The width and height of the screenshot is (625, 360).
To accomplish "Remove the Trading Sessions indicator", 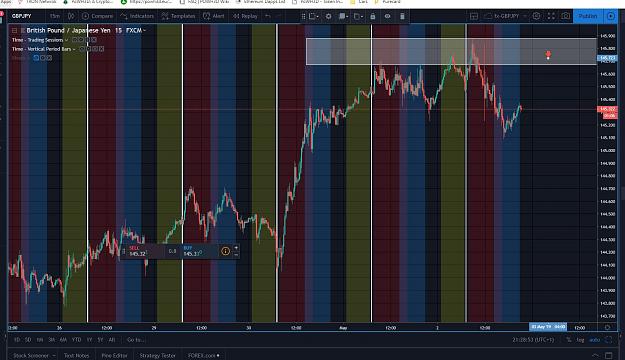I will click(x=94, y=40).
